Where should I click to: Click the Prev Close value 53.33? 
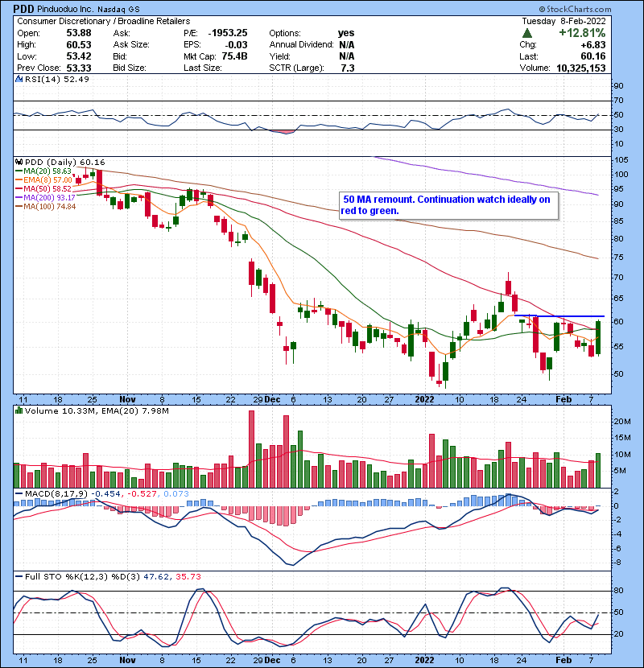coord(79,68)
